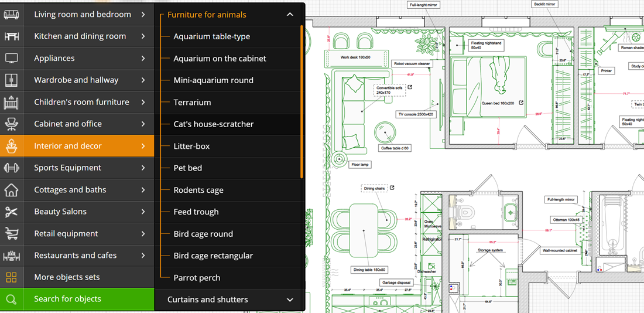Expand Retail equipment arrow
This screenshot has height=313, width=644.
pyautogui.click(x=143, y=234)
